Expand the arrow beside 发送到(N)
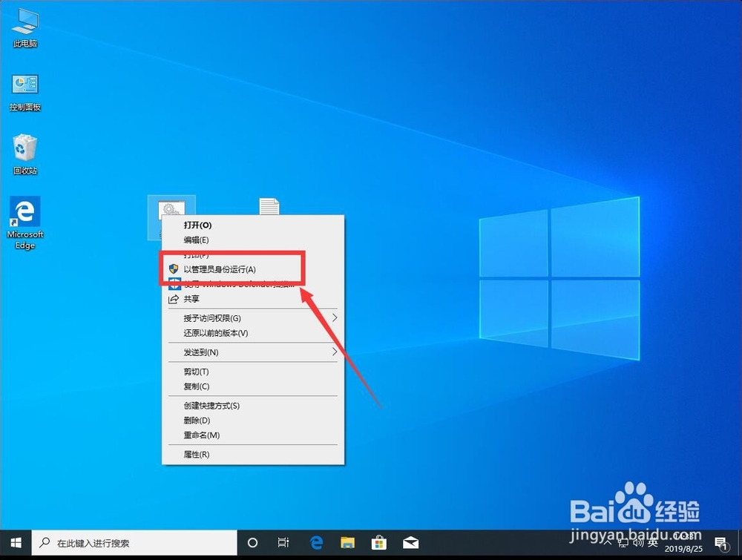 click(x=335, y=352)
